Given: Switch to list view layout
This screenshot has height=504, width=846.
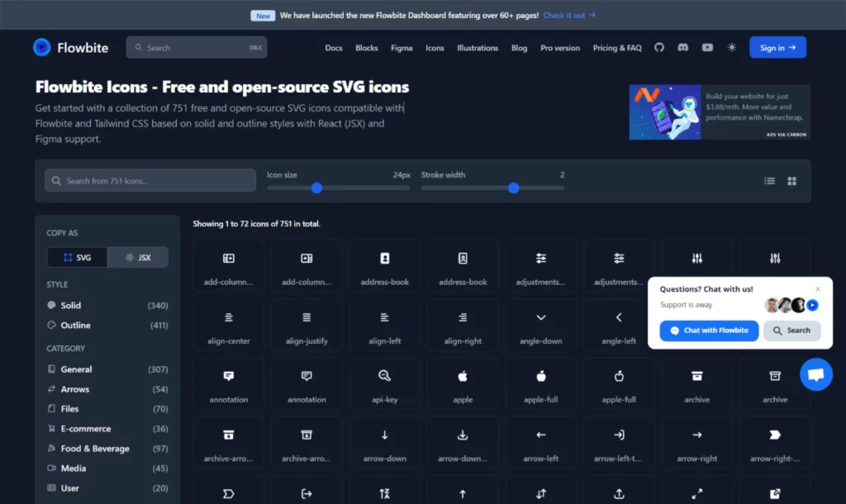Looking at the screenshot, I should coord(769,181).
